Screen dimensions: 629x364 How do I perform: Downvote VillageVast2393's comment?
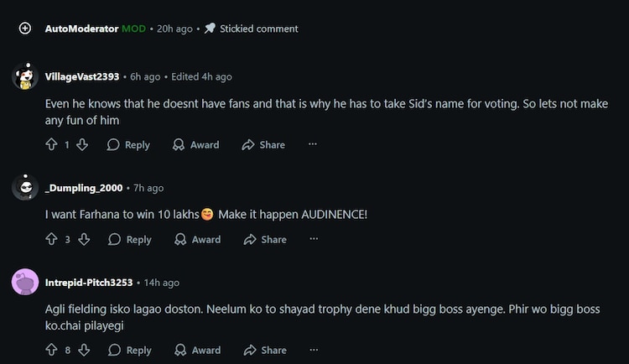[82, 145]
